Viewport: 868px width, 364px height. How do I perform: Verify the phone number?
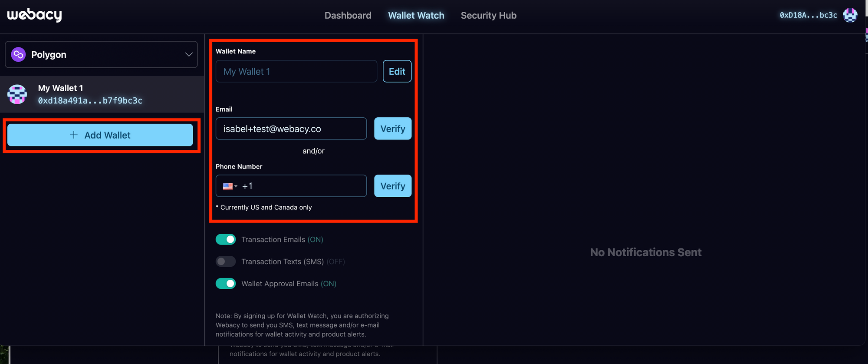[393, 186]
